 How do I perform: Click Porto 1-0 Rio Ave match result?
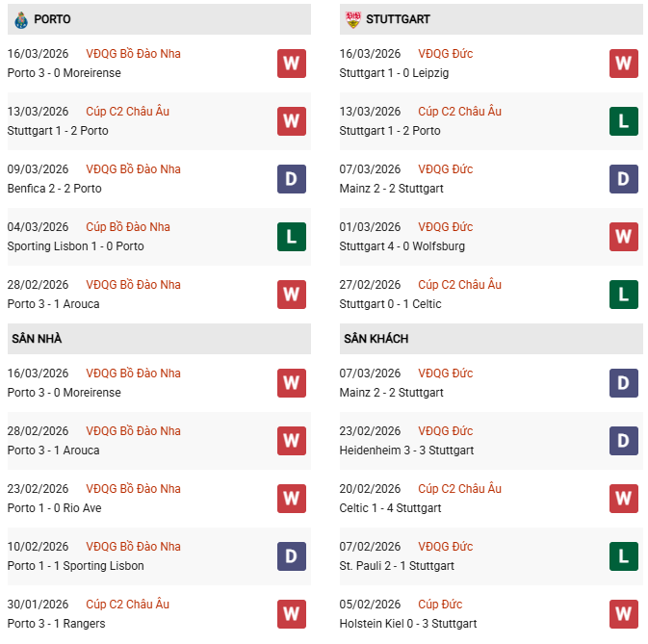[54, 508]
